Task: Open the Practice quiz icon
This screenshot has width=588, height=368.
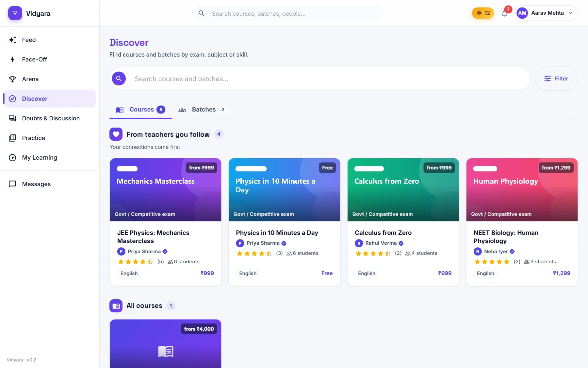Action: [x=12, y=138]
